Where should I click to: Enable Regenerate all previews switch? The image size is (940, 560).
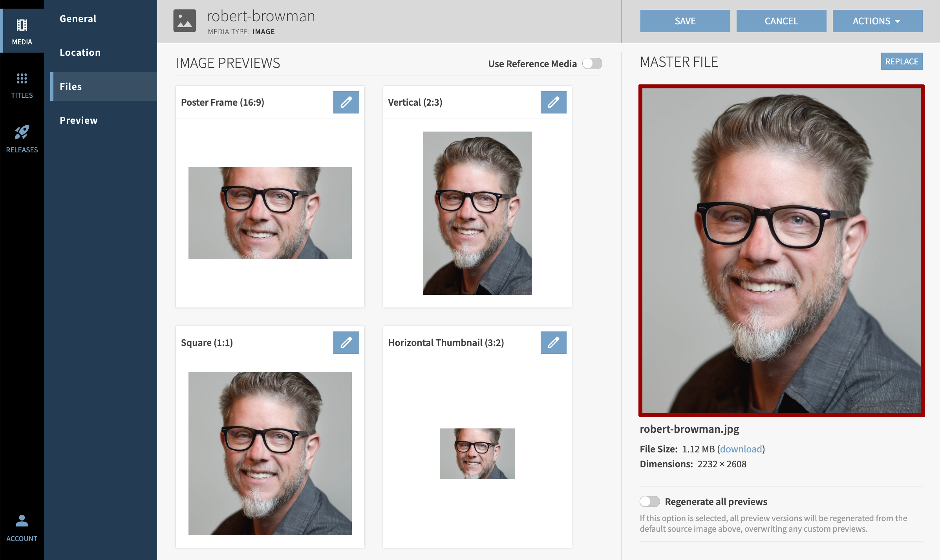[649, 501]
